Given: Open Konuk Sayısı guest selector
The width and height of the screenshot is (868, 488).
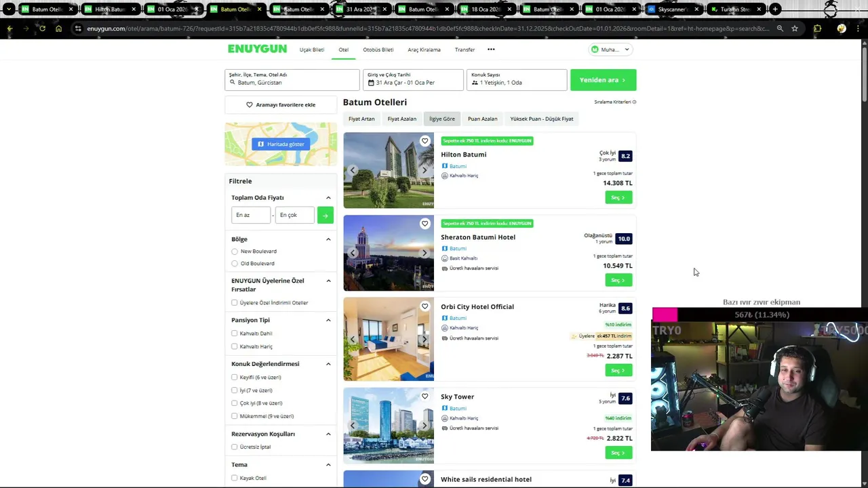Looking at the screenshot, I should pos(517,79).
